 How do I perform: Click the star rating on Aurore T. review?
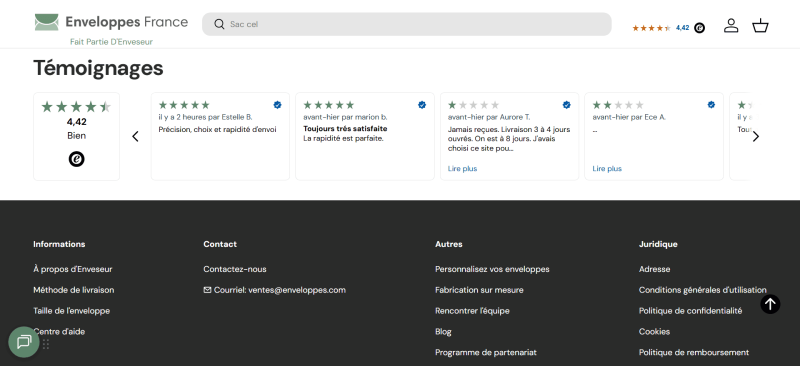(x=473, y=105)
